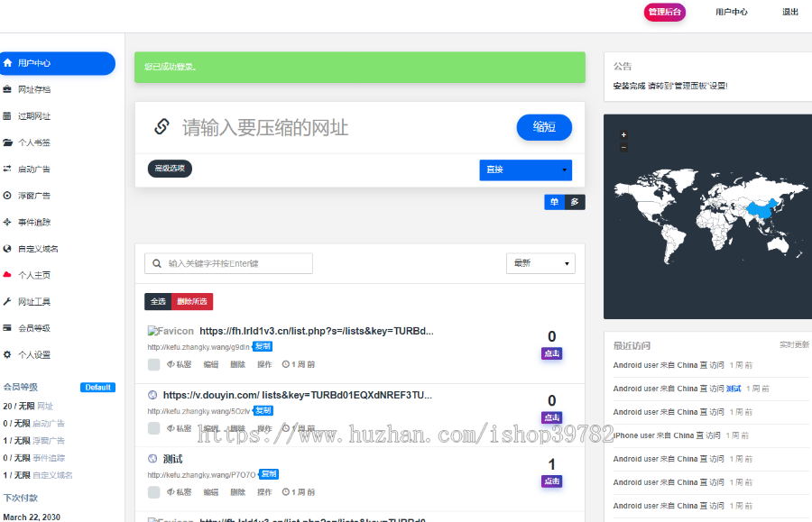The height and width of the screenshot is (522, 812).
Task: Zoom in on the world map
Action: point(624,135)
